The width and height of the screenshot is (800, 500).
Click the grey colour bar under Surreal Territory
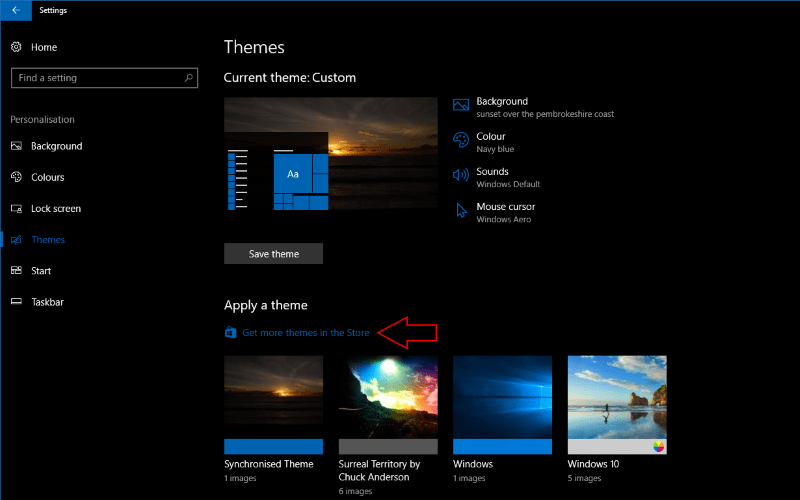click(x=388, y=446)
